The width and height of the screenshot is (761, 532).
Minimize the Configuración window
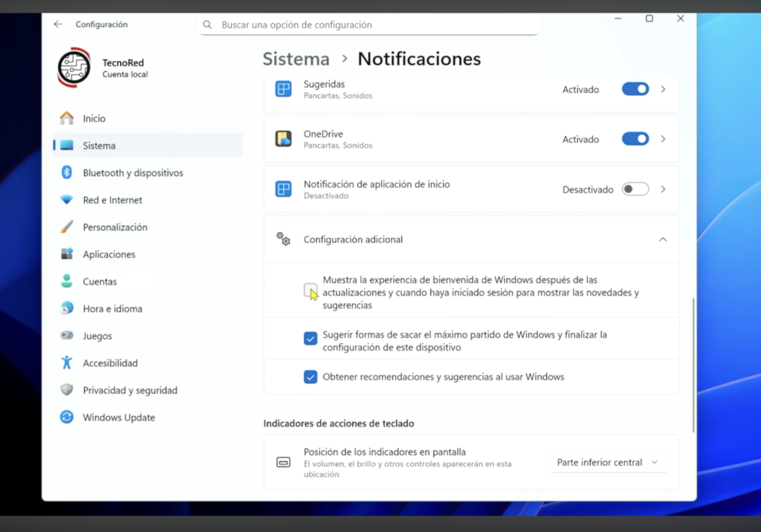(x=618, y=19)
